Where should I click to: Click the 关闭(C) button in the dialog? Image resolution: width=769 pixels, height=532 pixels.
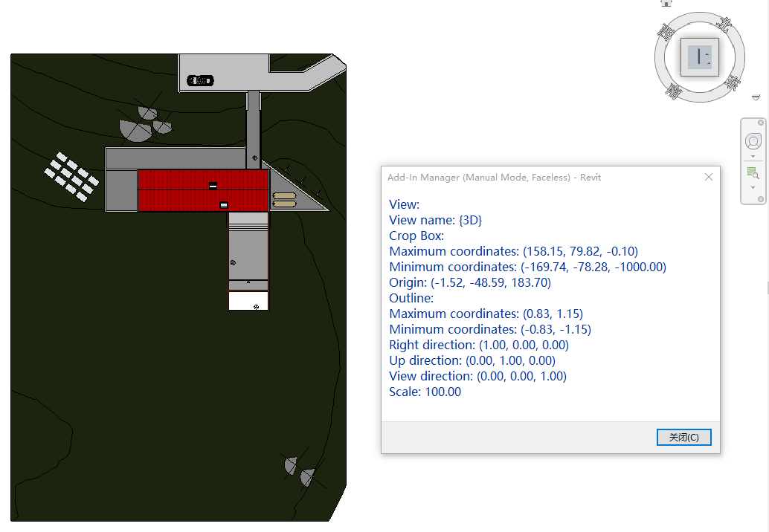(683, 437)
